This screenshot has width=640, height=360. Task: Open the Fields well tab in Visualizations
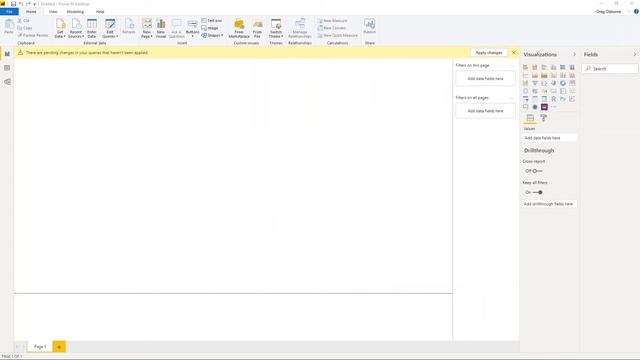tap(530, 118)
